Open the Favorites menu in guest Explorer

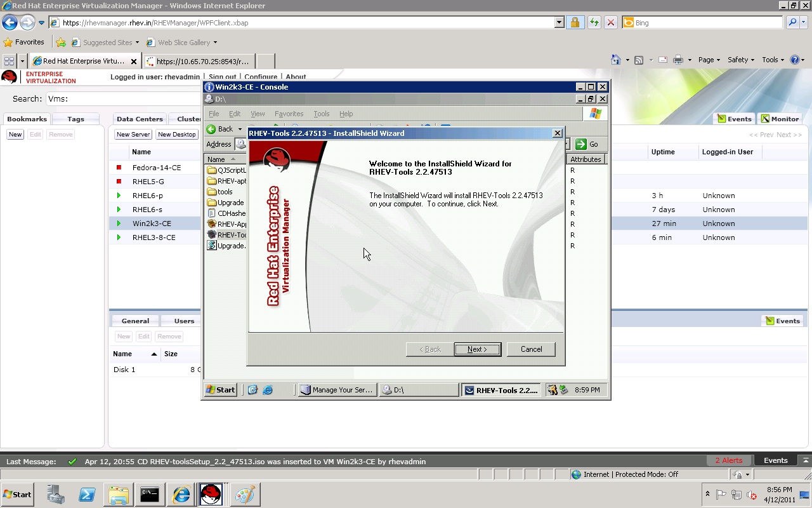click(289, 114)
